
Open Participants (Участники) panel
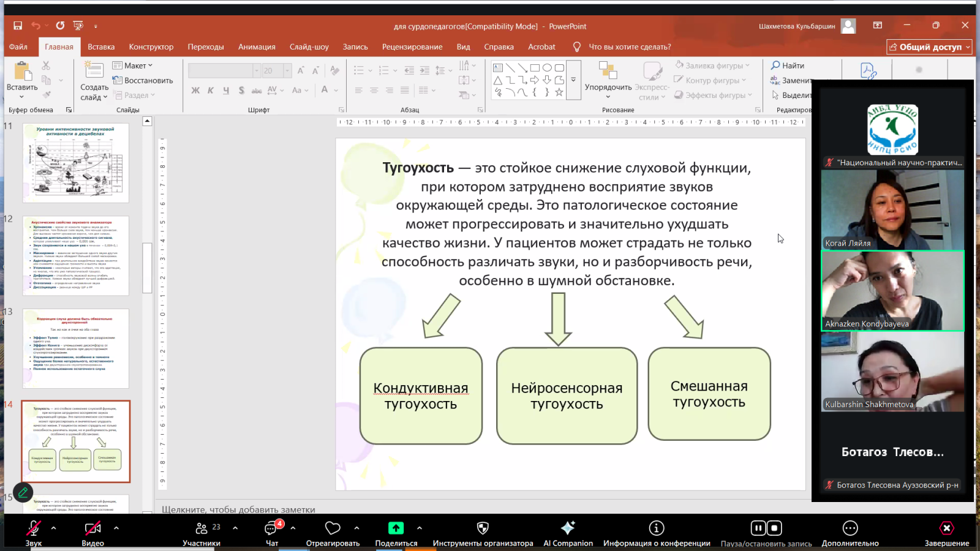click(202, 528)
